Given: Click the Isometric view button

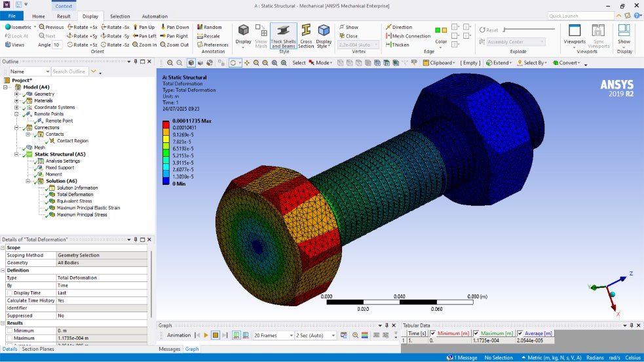Looking at the screenshot, I should (x=18, y=27).
